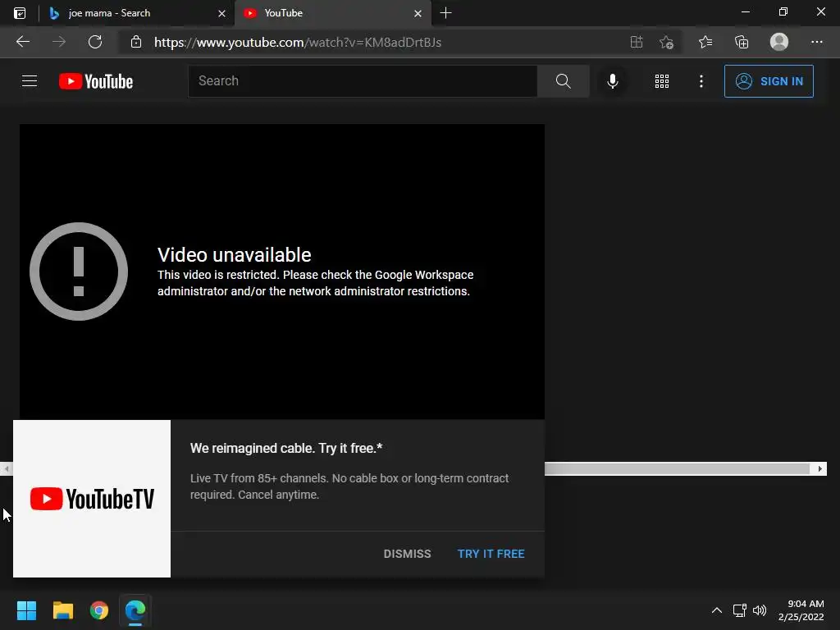Click the address bar URL
840x630 pixels.
tap(298, 43)
